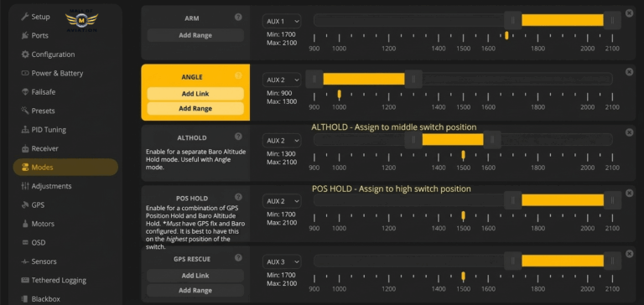Click the ARM mode label
The image size is (644, 305).
(x=192, y=18)
